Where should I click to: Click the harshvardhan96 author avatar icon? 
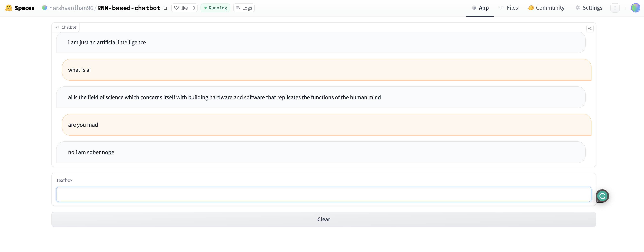click(x=45, y=8)
